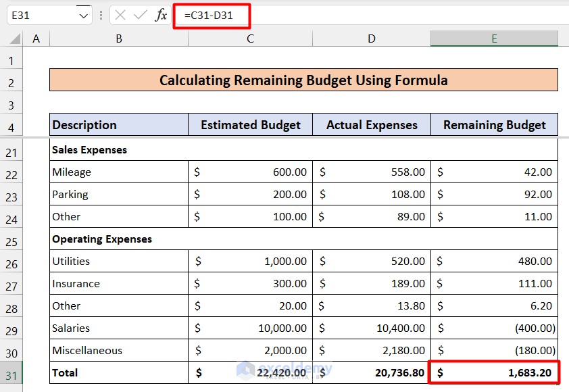The height and width of the screenshot is (392, 569).
Task: Click the Utilities actual expense 520.00
Action: (x=371, y=261)
